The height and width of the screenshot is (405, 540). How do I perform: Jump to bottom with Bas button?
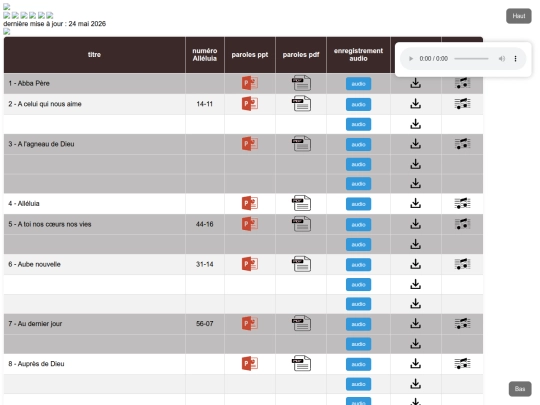tap(520, 389)
